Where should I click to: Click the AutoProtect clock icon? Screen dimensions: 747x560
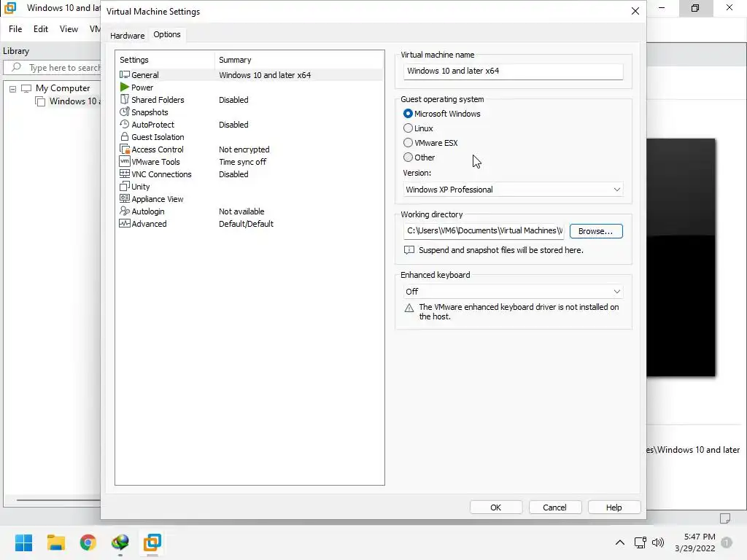(124, 124)
